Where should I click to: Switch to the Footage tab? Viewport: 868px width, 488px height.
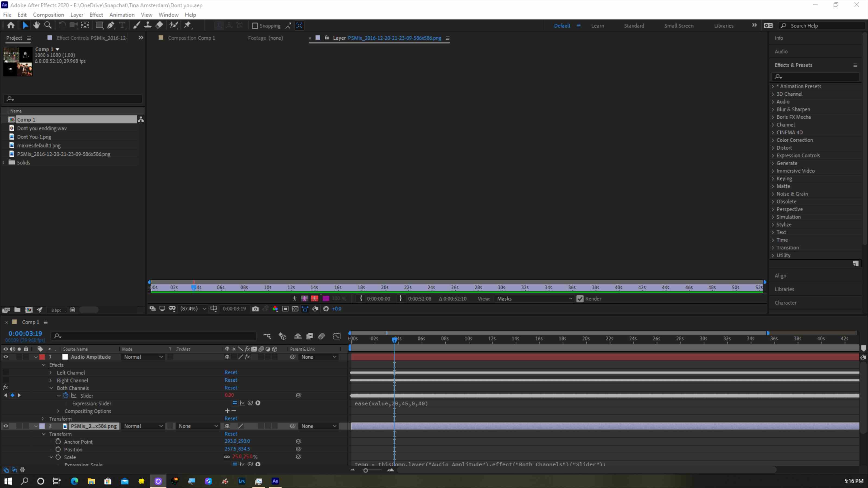266,38
